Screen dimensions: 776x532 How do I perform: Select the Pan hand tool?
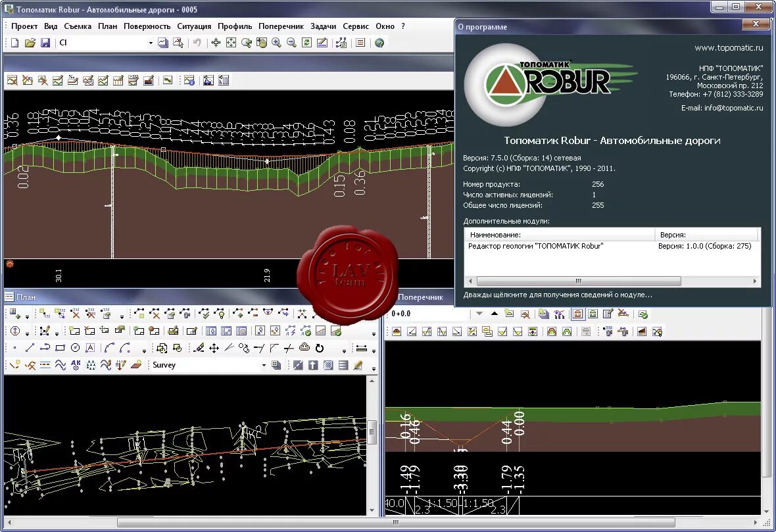click(262, 43)
